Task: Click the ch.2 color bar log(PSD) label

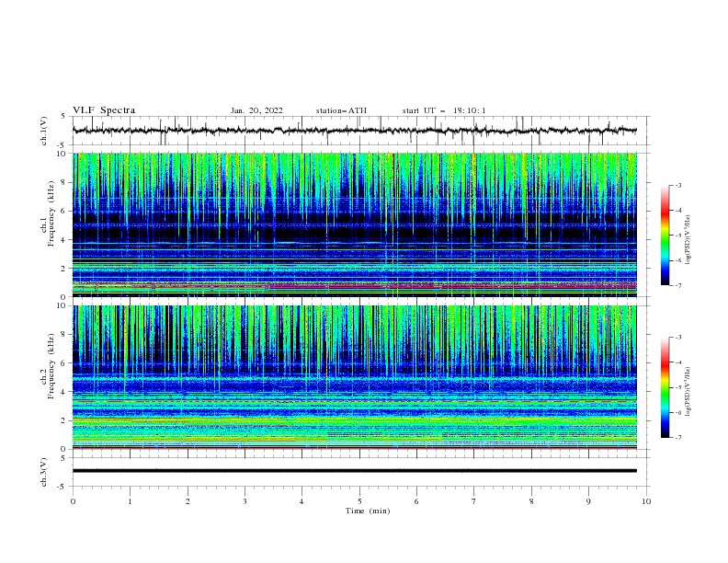Action: point(688,392)
